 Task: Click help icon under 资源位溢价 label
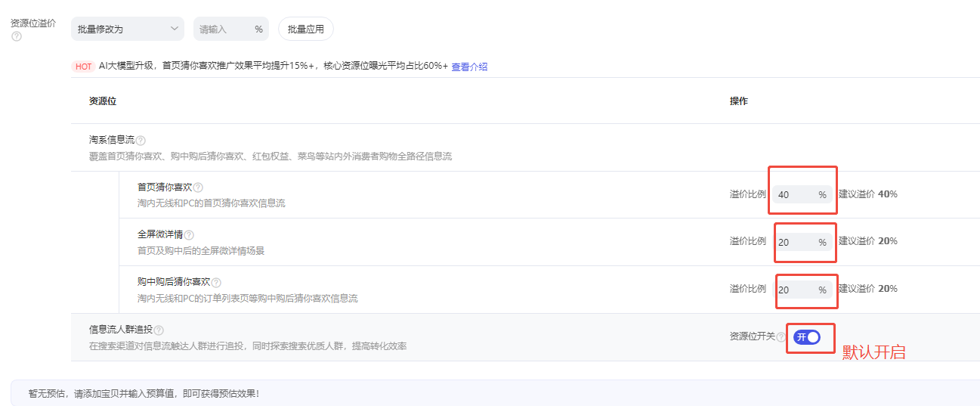point(17,36)
